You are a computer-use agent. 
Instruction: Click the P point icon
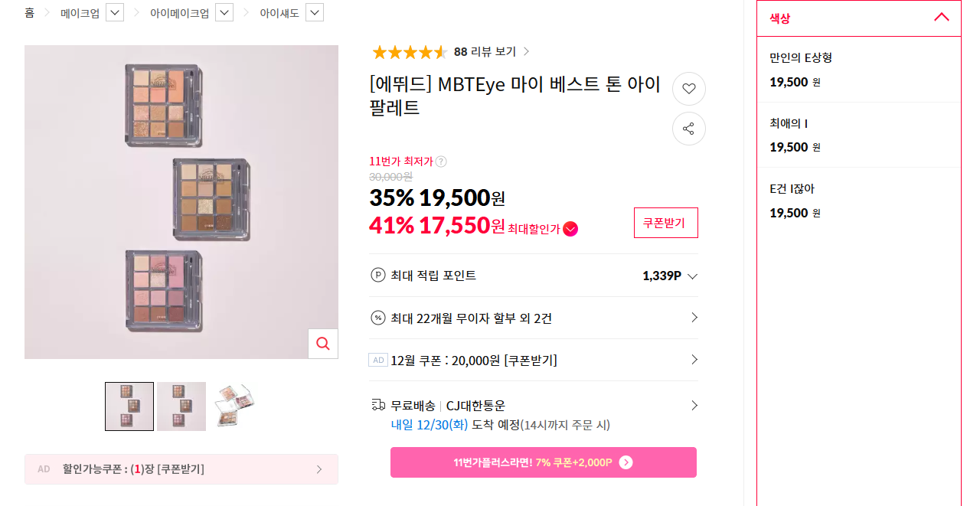(377, 276)
